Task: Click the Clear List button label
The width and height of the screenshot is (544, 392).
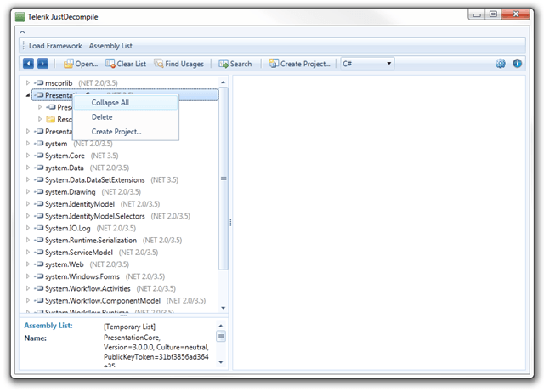Action: tap(132, 64)
